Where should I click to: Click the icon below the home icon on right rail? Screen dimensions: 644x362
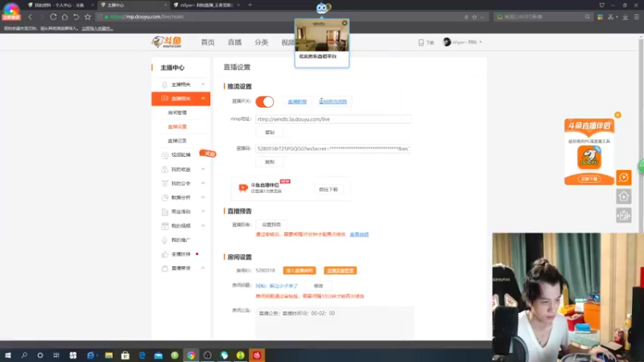(623, 215)
